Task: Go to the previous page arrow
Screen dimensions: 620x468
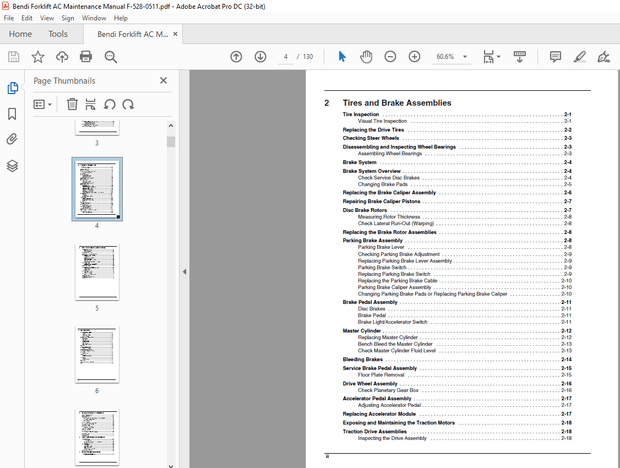Action: [236, 57]
